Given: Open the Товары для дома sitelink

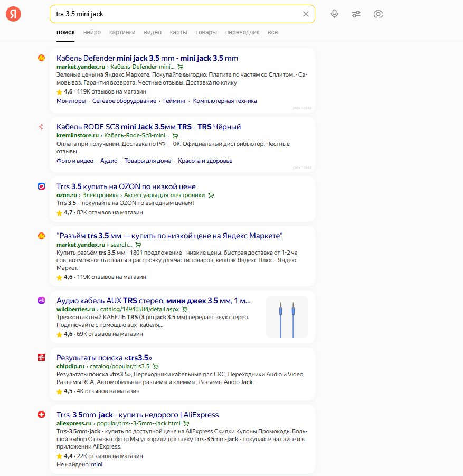Looking at the screenshot, I should tap(148, 161).
